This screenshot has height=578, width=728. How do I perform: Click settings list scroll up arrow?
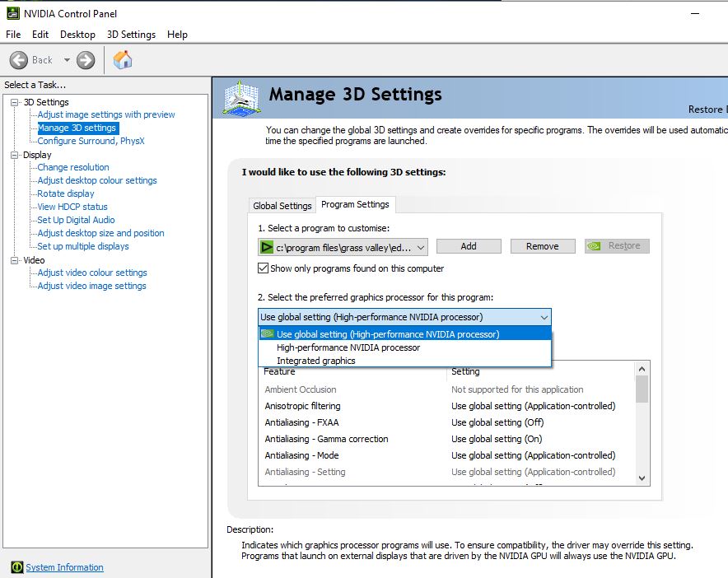(642, 369)
